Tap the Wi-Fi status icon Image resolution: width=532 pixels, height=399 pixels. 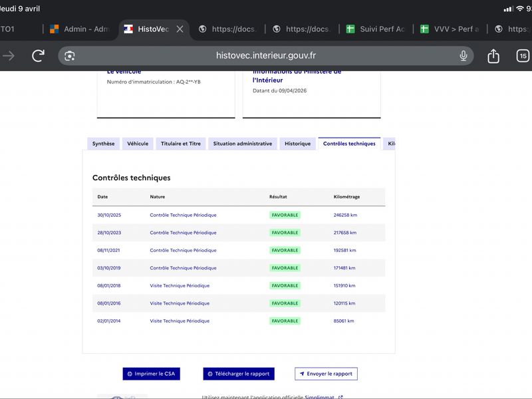coord(519,9)
